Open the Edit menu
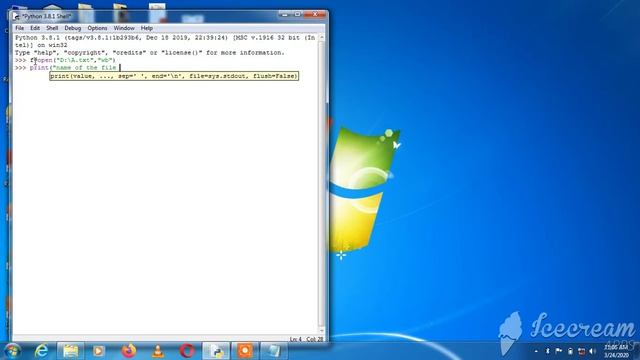Screen dimensions: 640x360 (x=35, y=28)
